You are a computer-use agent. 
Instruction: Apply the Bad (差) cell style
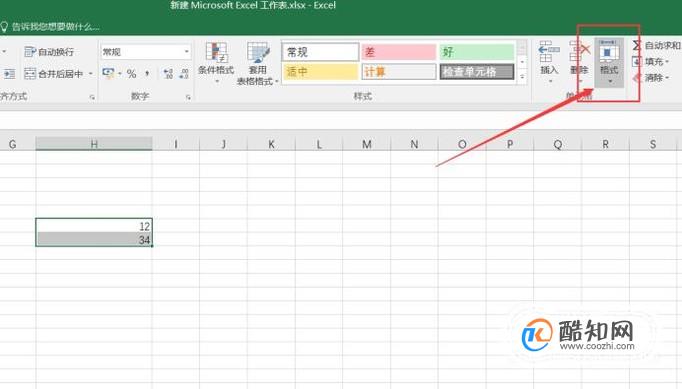[x=398, y=52]
